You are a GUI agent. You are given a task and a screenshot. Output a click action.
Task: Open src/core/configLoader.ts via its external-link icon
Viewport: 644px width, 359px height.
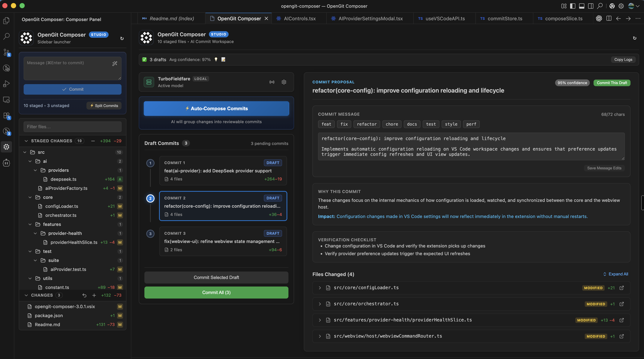tap(621, 288)
